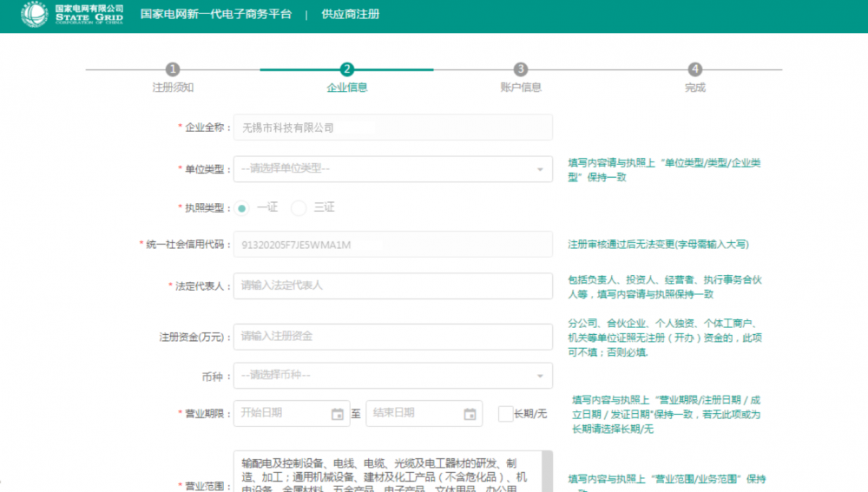Screen dimensions: 868x492
Task: Click the State Grid logo
Action: click(72, 14)
